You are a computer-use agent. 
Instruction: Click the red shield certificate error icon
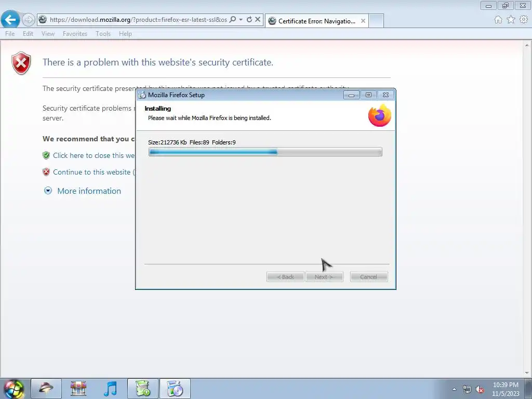21,63
